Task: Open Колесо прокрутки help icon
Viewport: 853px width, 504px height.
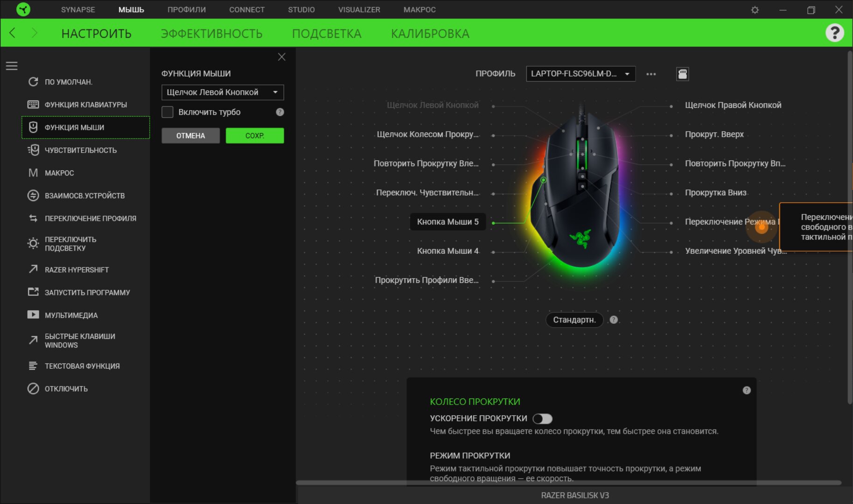Action: click(x=747, y=390)
